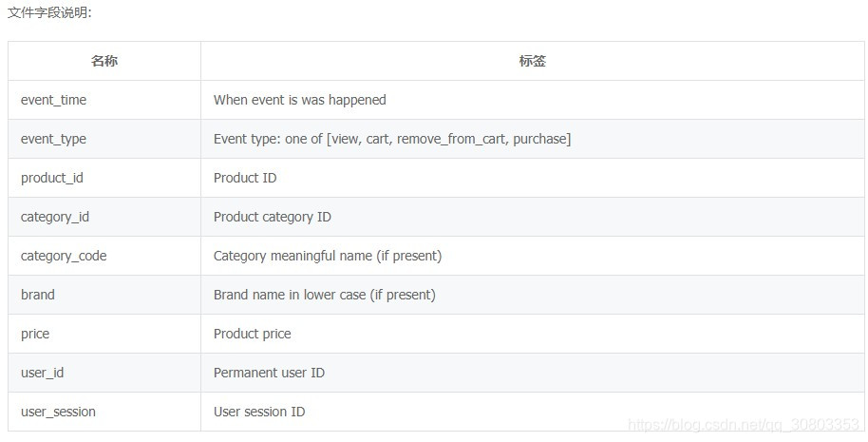Click the 'User session ID' description
This screenshot has height=442, width=868.
pos(259,412)
